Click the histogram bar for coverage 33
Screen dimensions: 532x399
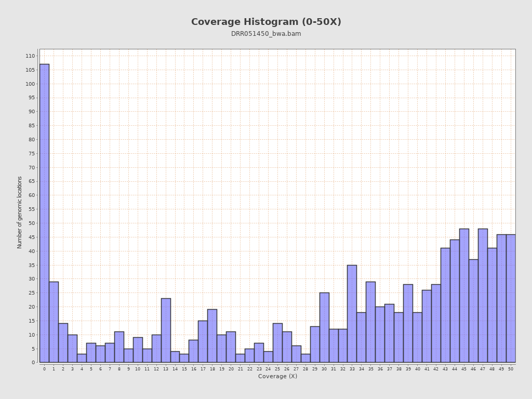click(x=352, y=313)
